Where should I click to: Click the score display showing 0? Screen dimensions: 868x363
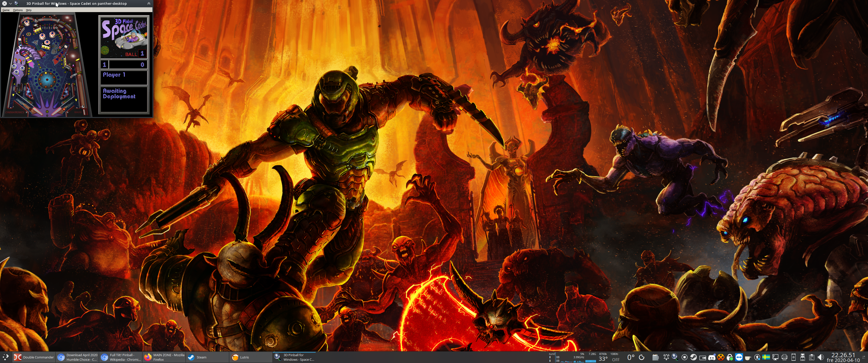coord(128,64)
